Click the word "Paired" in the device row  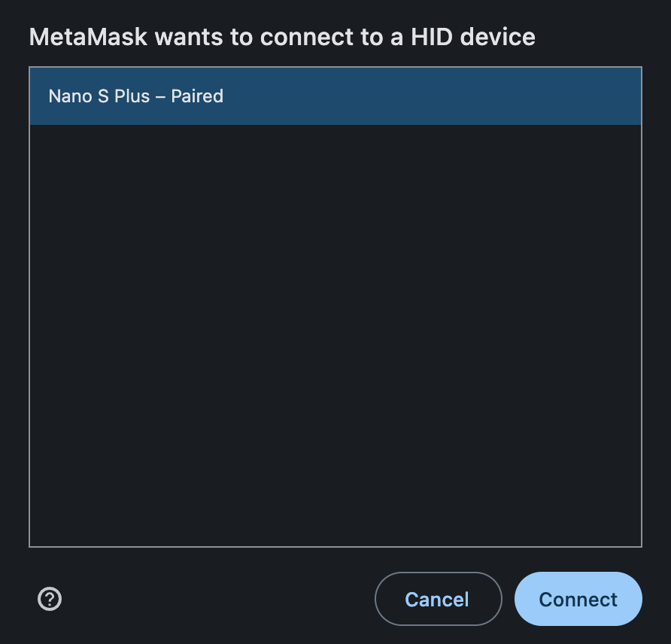(197, 96)
